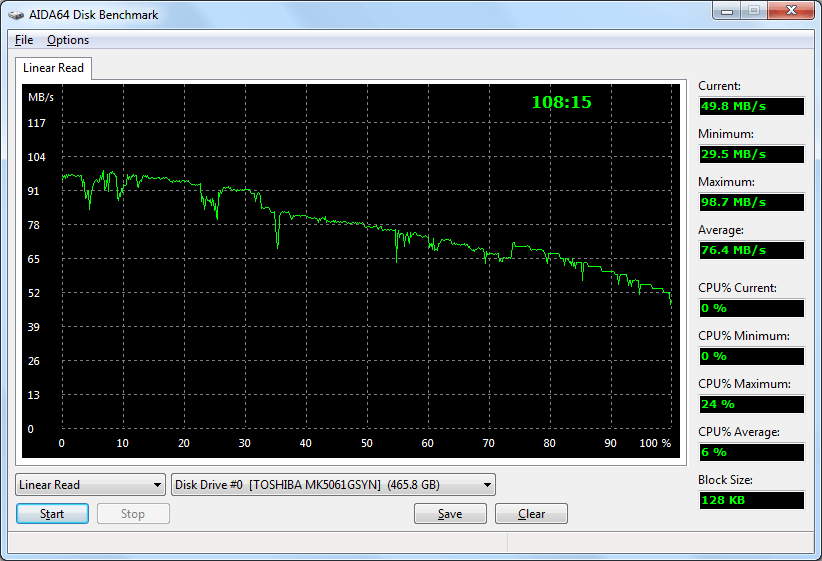This screenshot has width=822, height=561.
Task: Click the Block Size value 128 KB
Action: click(752, 500)
